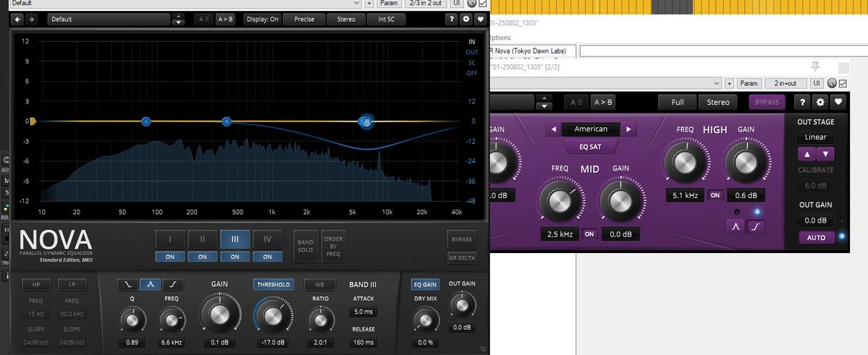Select SC analyzer mode
This screenshot has width=868, height=355.
coord(471,62)
